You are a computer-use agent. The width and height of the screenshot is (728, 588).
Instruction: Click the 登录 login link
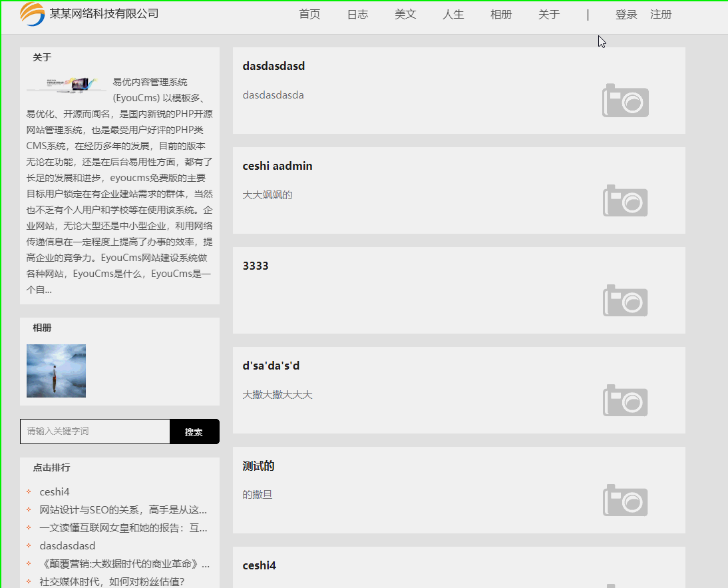pos(626,15)
